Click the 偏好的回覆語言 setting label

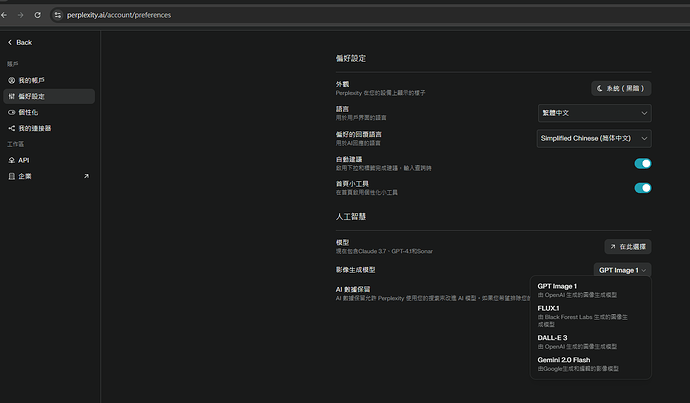359,134
